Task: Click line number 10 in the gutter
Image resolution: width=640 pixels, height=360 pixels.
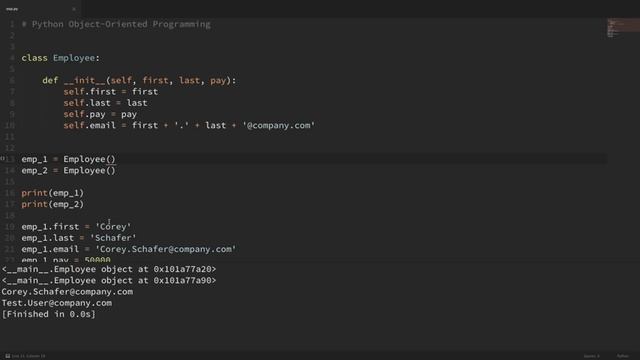Action: coord(10,125)
